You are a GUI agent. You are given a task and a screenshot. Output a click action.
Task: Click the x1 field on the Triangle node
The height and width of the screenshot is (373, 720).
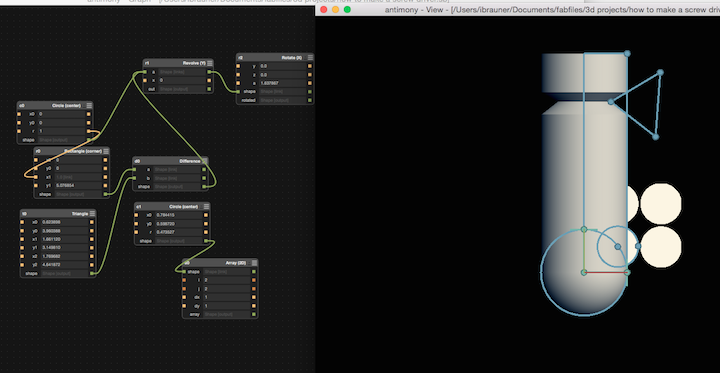[65, 239]
